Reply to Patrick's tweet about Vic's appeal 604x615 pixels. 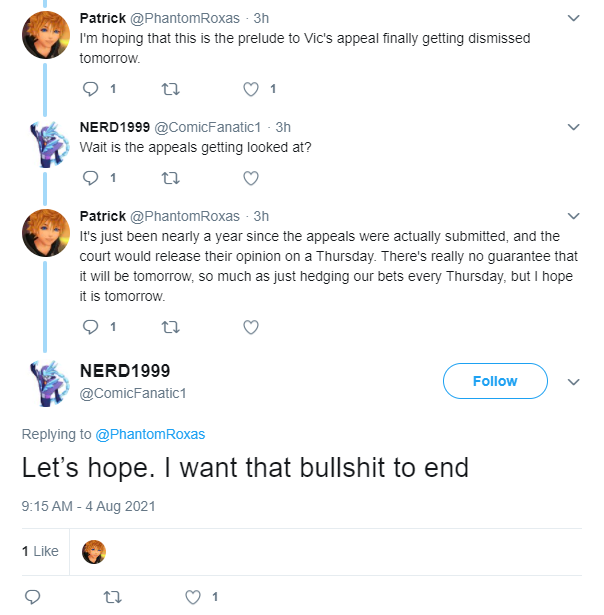[91, 89]
